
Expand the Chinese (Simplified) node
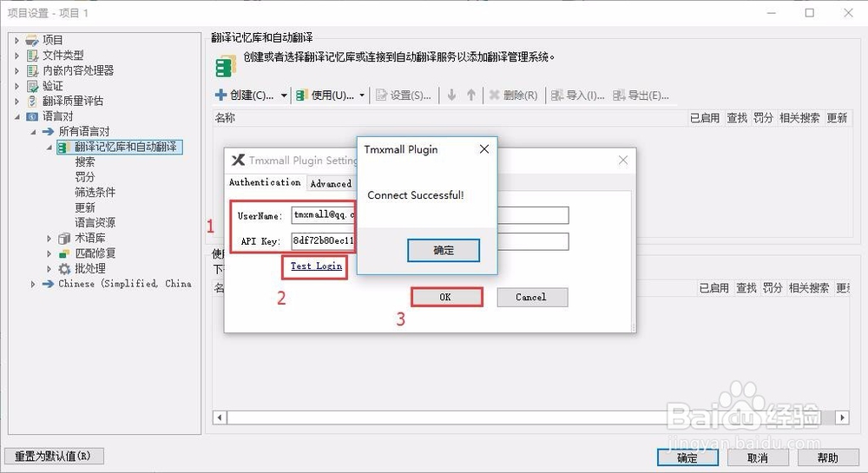(x=33, y=284)
